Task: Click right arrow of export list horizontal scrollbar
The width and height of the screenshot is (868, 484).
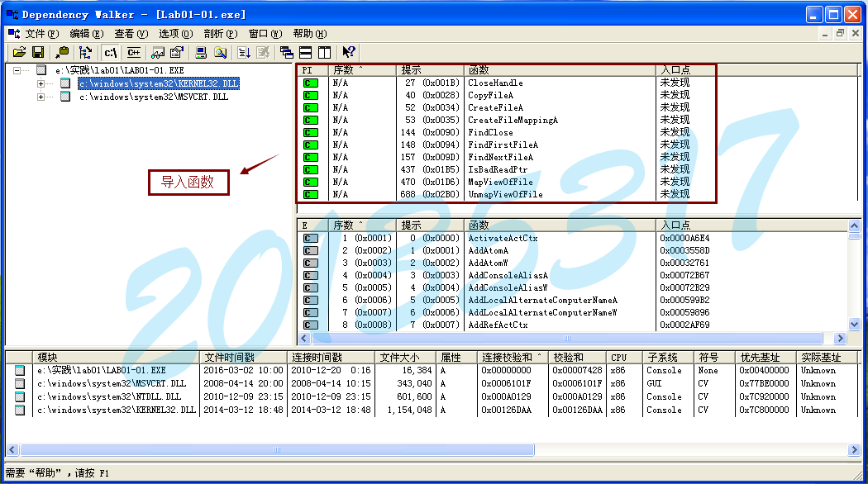Action: pos(842,339)
